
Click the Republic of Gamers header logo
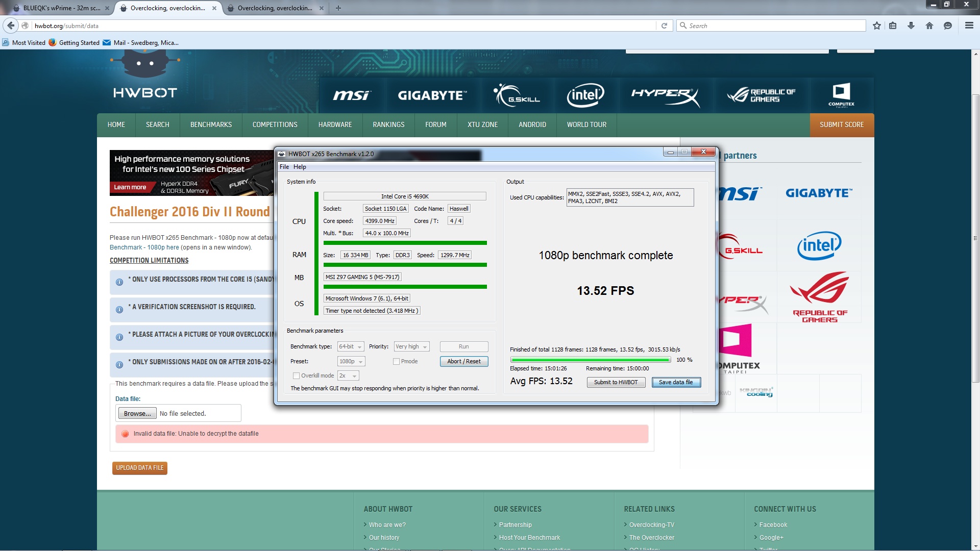coord(762,95)
